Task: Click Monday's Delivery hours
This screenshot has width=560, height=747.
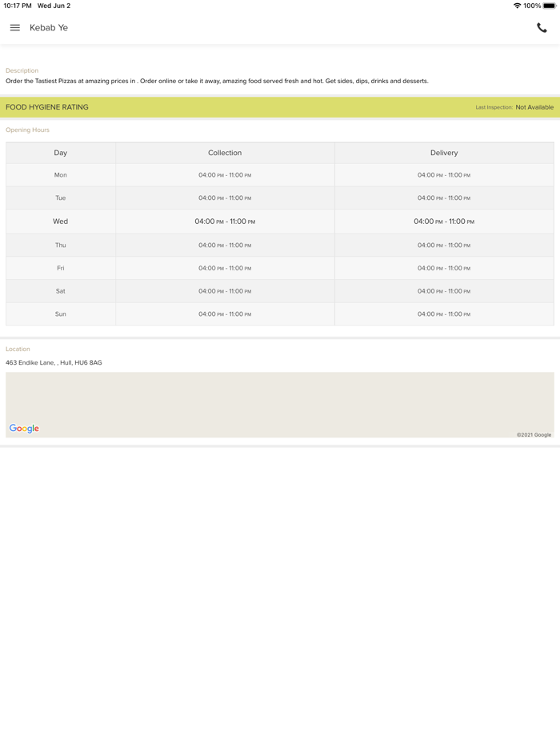Action: tap(444, 175)
